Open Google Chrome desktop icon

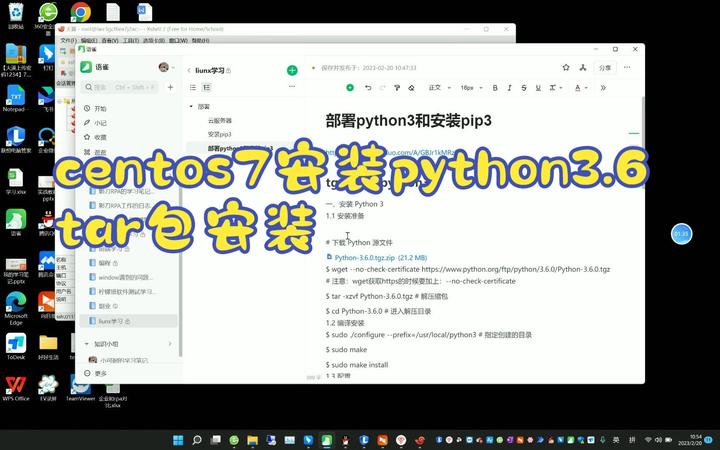[80, 14]
